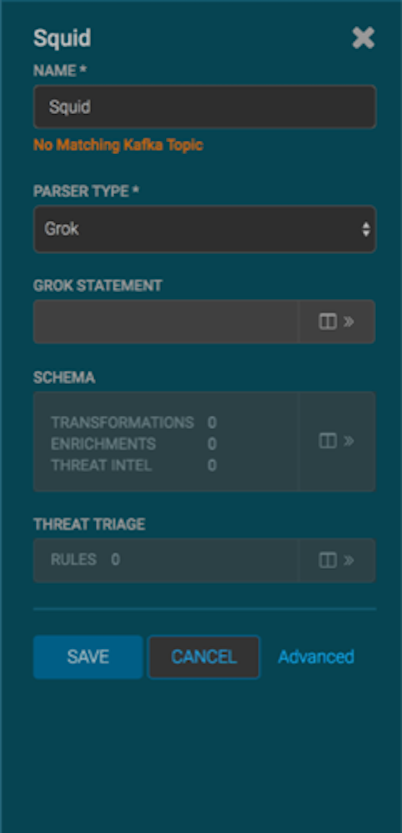The image size is (402, 833).
Task: Open the Advanced settings link
Action: click(316, 657)
